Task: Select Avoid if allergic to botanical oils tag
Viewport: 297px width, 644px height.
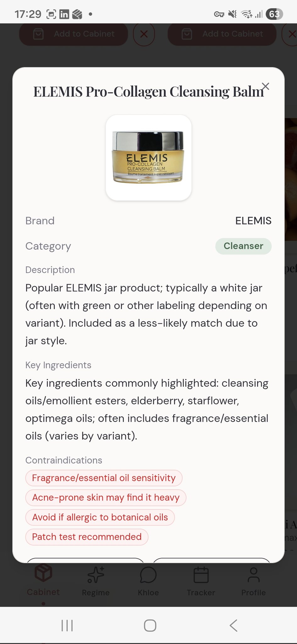Action: tap(100, 517)
